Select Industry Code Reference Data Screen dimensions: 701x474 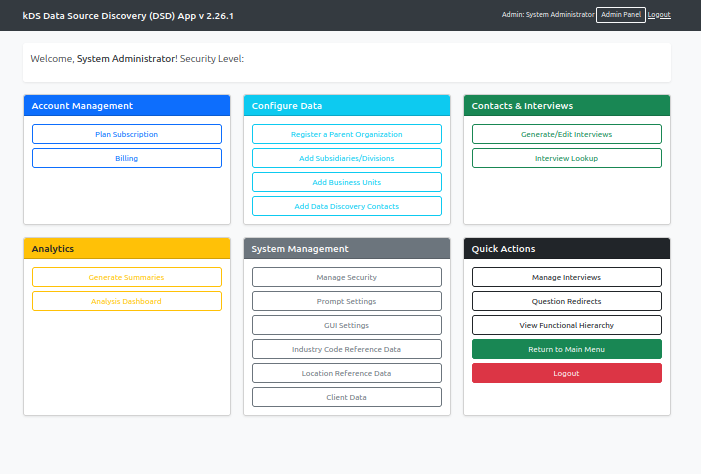(x=346, y=349)
